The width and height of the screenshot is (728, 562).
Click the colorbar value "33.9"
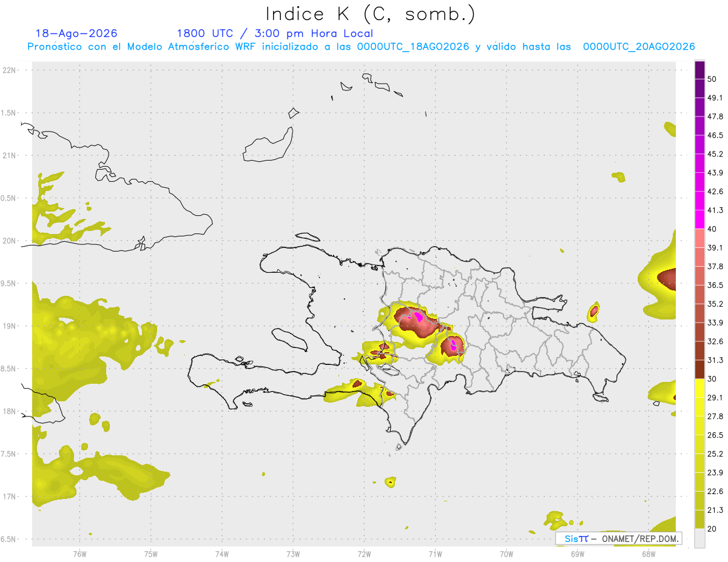click(x=715, y=323)
